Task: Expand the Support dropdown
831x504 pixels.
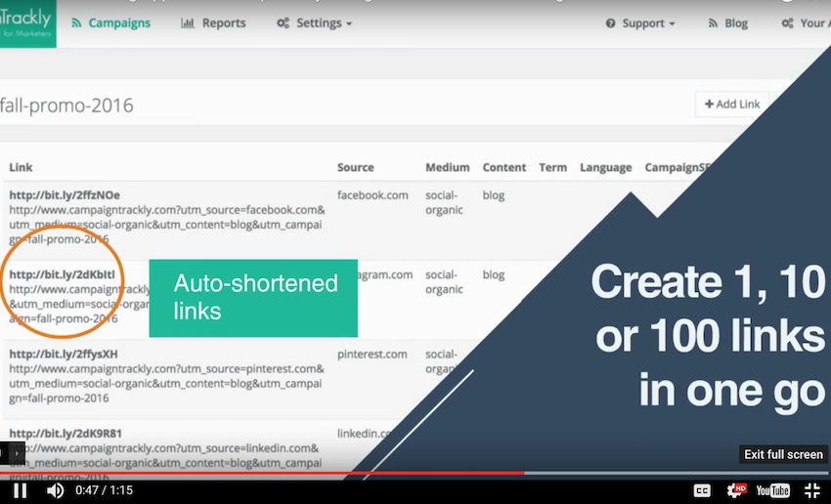Action: coord(640,23)
